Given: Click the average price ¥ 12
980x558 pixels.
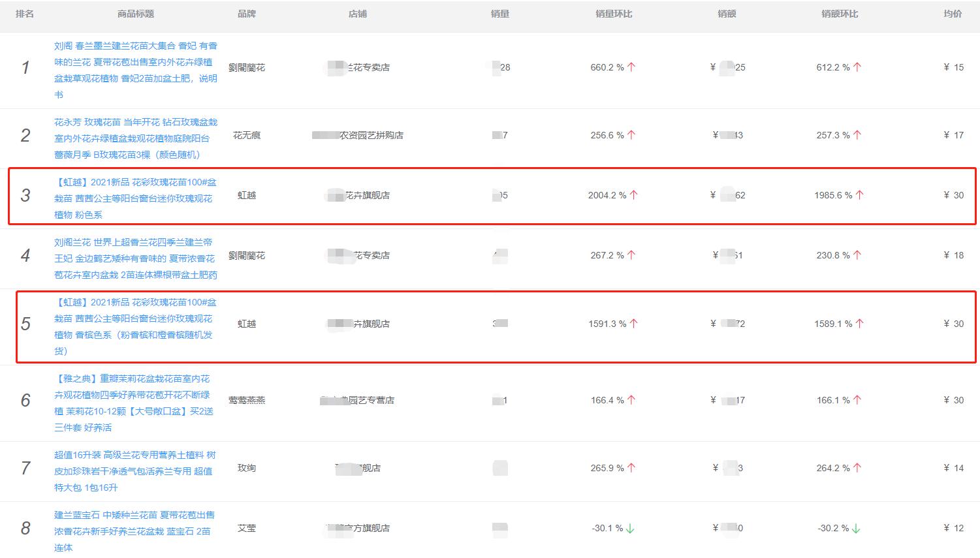Looking at the screenshot, I should point(953,528).
